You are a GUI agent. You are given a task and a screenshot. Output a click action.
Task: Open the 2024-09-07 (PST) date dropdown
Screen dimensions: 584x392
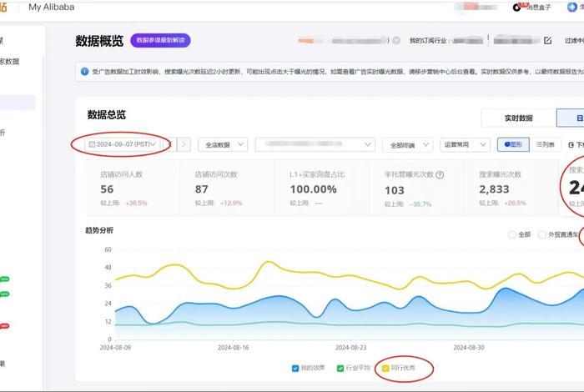tap(123, 144)
